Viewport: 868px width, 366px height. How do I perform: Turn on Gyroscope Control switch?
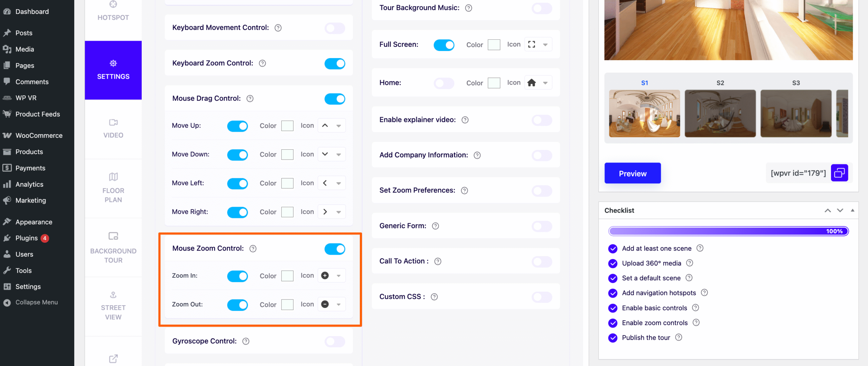pyautogui.click(x=335, y=342)
